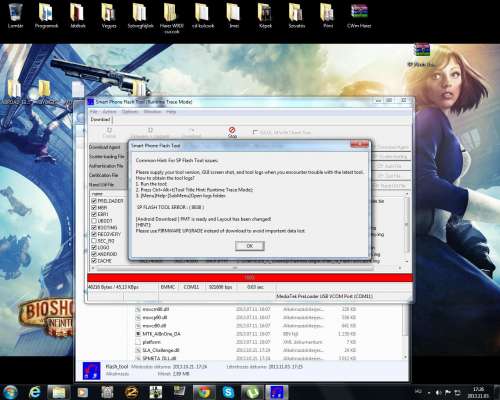Select the SP Flash Tool archive desktop icon
The height and width of the screenshot is (400, 500).
pyautogui.click(x=422, y=55)
